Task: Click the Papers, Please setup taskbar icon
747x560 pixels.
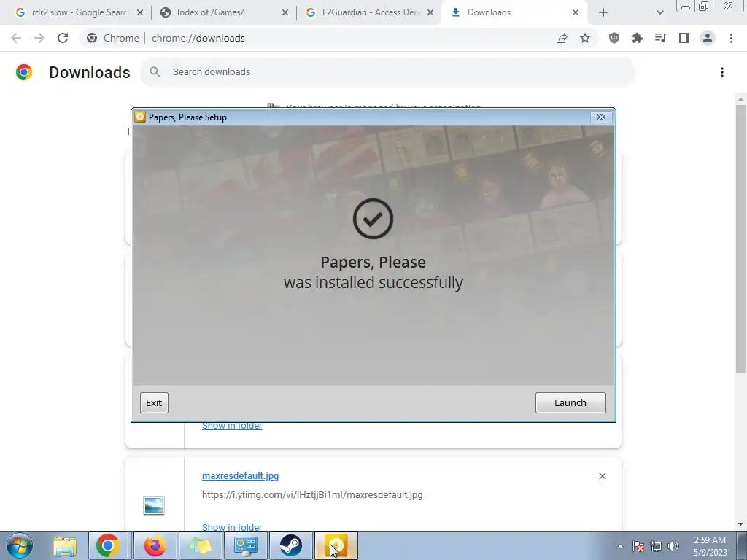Action: click(x=336, y=545)
